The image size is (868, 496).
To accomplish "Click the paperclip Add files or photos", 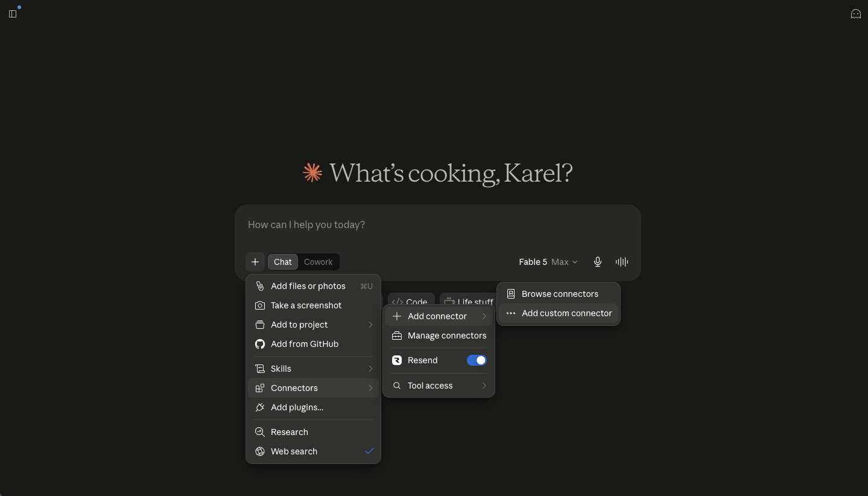I will point(260,286).
